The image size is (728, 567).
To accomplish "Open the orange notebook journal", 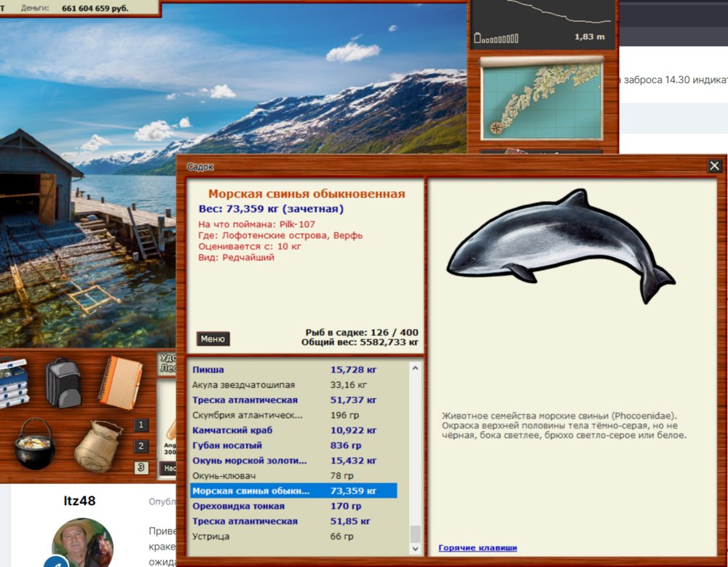I will pos(119,381).
